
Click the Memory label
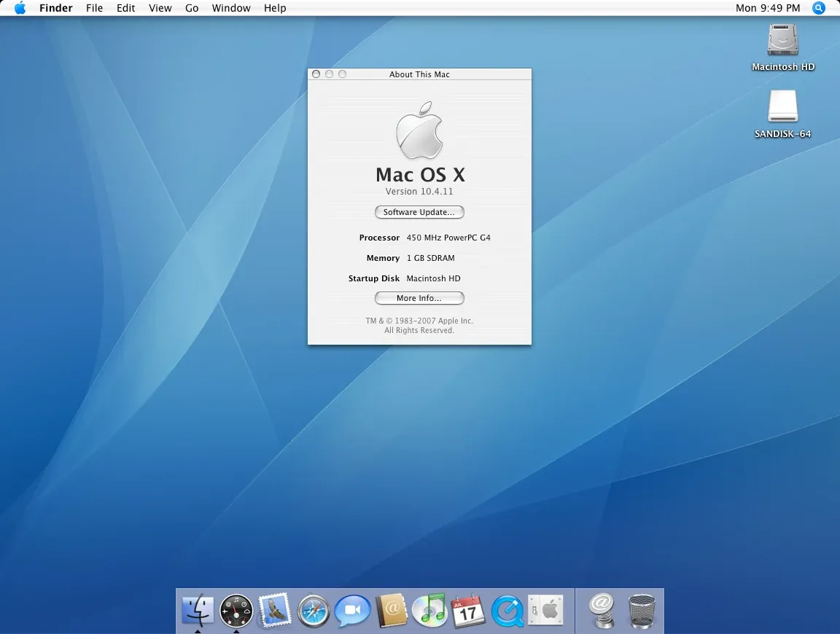[x=383, y=258]
